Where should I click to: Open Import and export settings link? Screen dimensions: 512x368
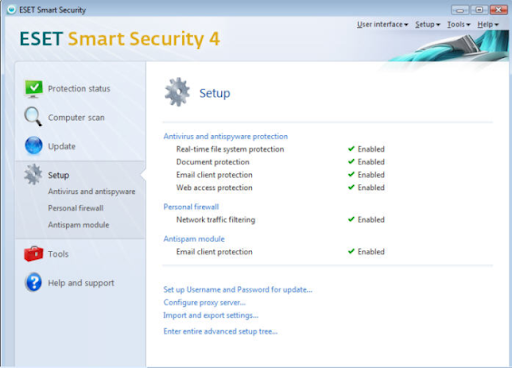211,315
